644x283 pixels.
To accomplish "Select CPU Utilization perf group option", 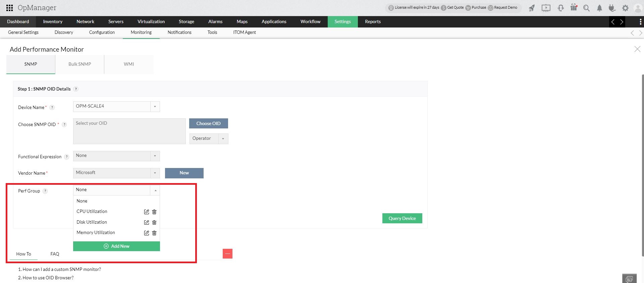I will (92, 212).
